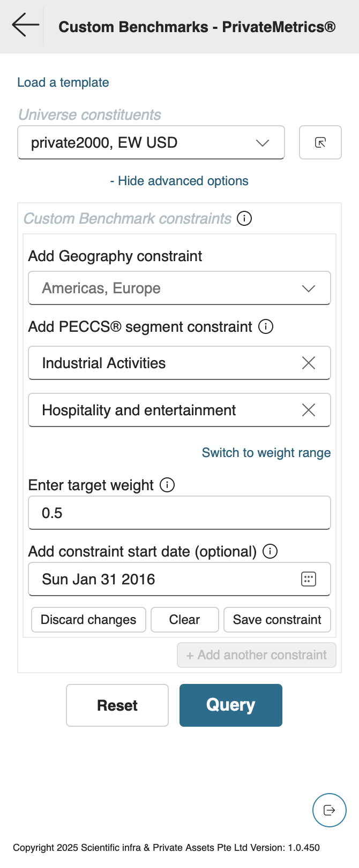Switch to weight range

click(x=266, y=453)
